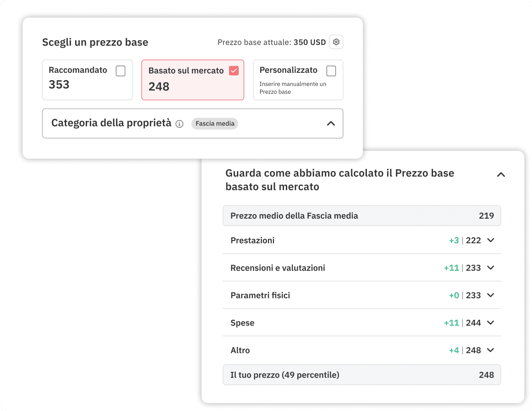Select the Basato sul mercato pricing card
The height and width of the screenshot is (411, 532).
coord(193,80)
